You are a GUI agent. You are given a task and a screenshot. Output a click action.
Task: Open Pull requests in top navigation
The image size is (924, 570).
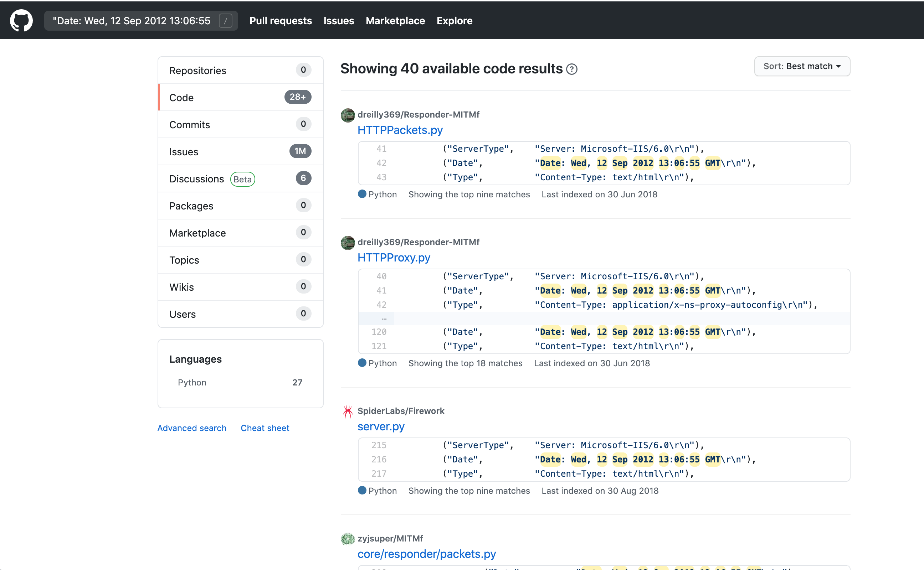coord(281,20)
